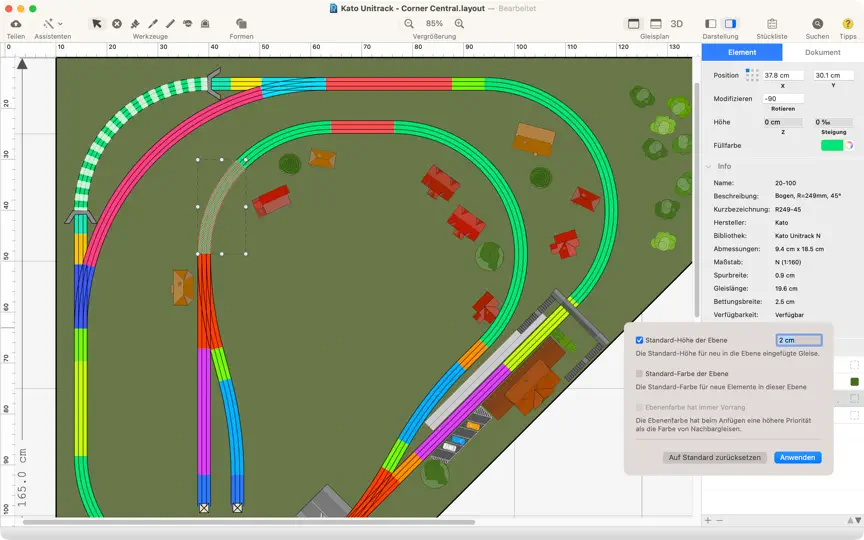Open the Tipps help icon
This screenshot has height=540, width=864.
point(847,24)
